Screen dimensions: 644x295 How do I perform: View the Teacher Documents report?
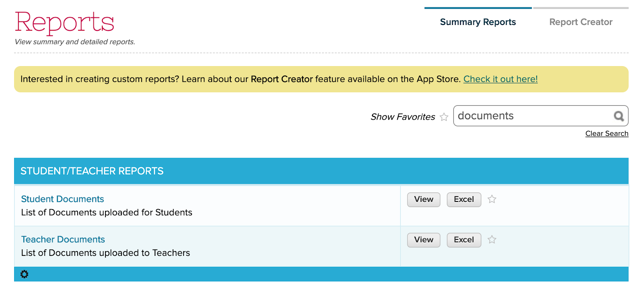click(x=423, y=240)
